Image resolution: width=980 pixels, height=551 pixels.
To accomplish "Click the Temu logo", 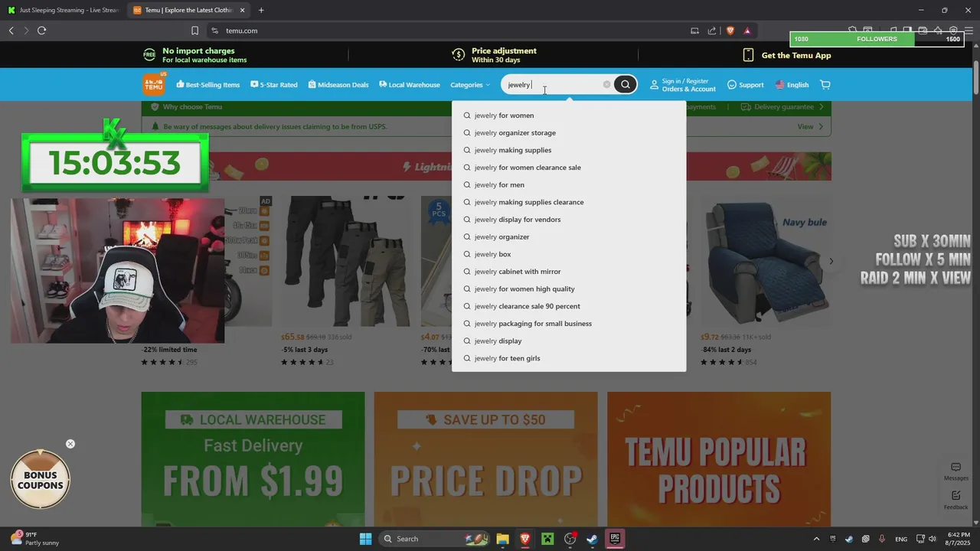I will pos(154,84).
